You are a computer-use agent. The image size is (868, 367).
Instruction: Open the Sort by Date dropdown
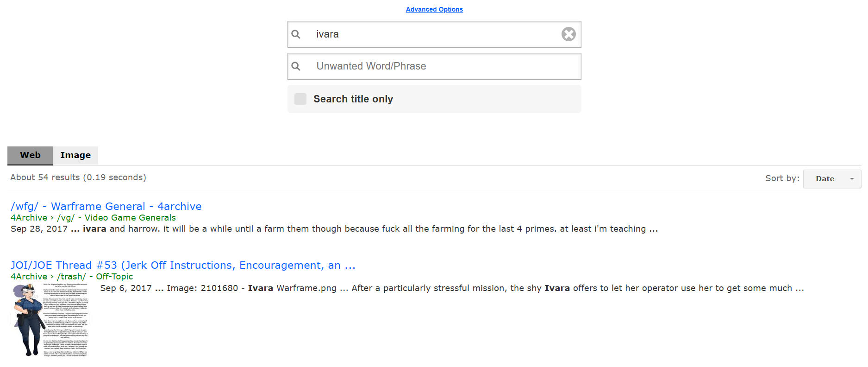832,179
